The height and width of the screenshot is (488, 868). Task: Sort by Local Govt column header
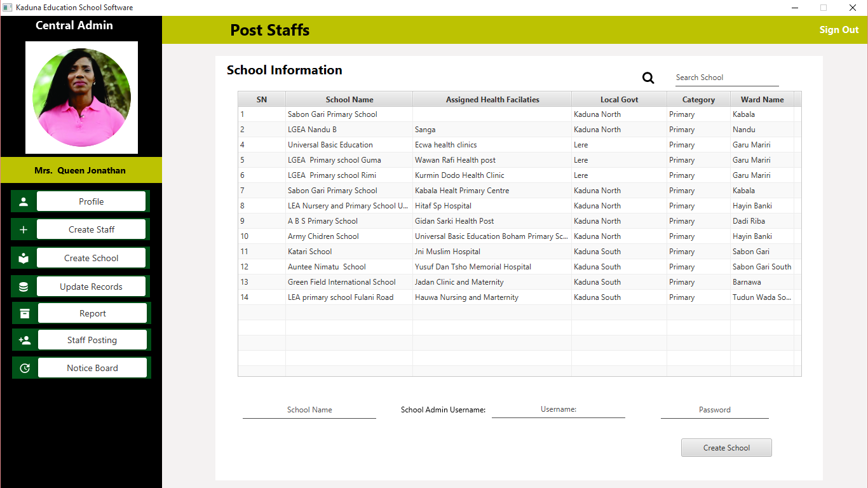click(x=620, y=99)
